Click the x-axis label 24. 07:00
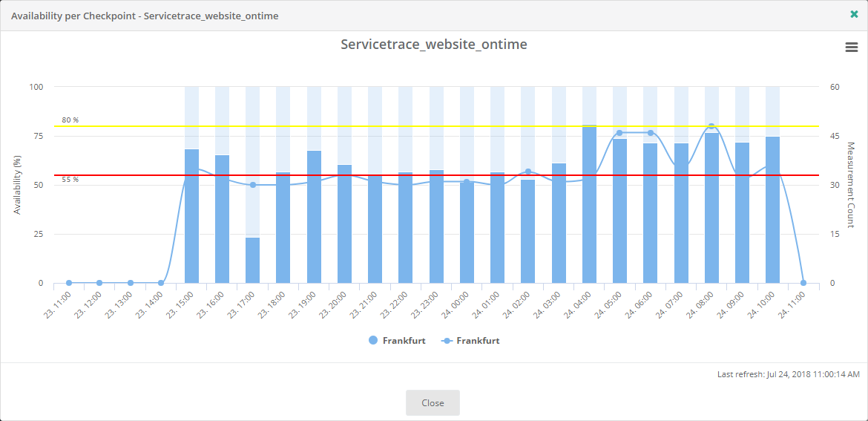This screenshot has height=421, width=868. (669, 304)
